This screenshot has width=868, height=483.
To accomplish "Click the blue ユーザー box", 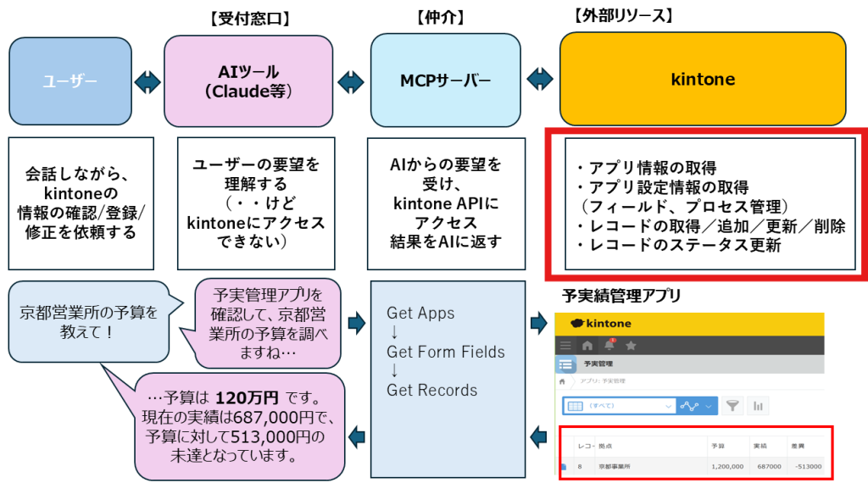I will (x=70, y=81).
